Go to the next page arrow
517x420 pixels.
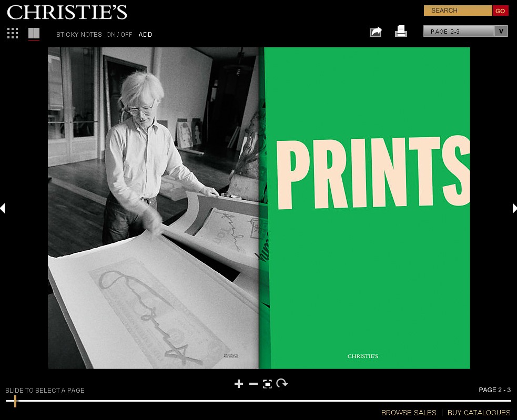515,208
